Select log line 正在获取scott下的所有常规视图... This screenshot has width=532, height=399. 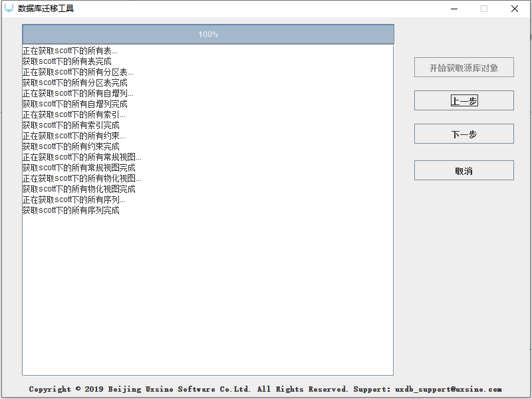pos(82,157)
